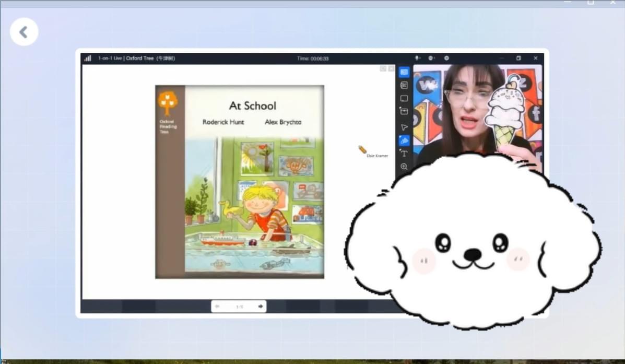Click the At School book cover
Screen dimensions: 625x364
click(x=240, y=182)
